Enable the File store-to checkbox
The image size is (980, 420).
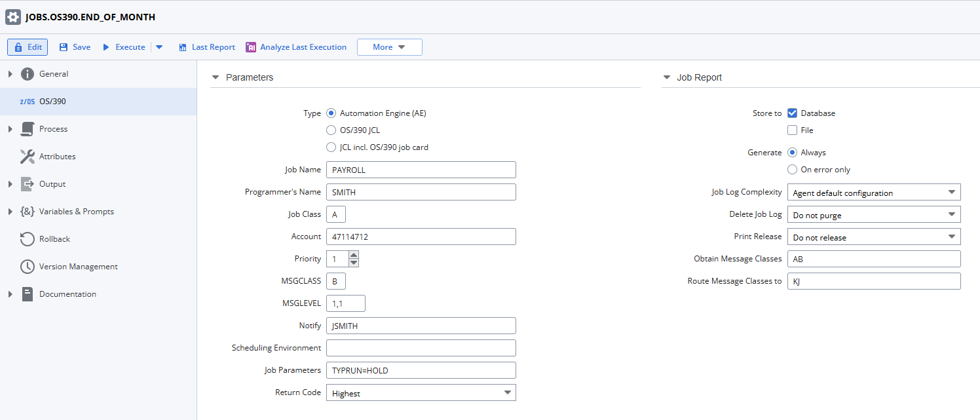[x=793, y=130]
